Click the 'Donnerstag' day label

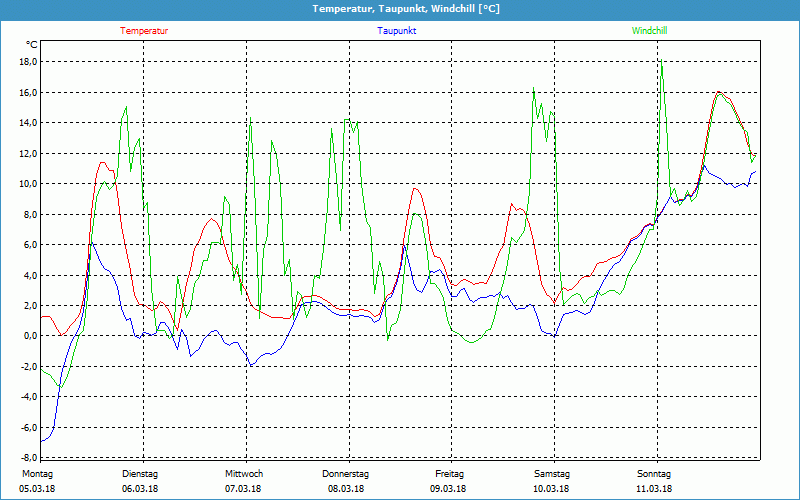[345, 474]
